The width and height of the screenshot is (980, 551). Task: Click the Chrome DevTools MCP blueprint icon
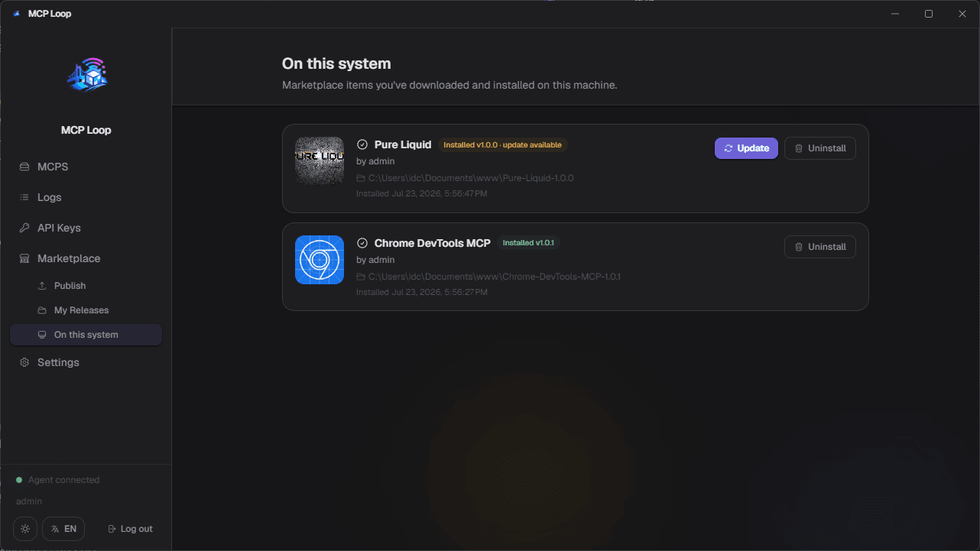click(320, 260)
